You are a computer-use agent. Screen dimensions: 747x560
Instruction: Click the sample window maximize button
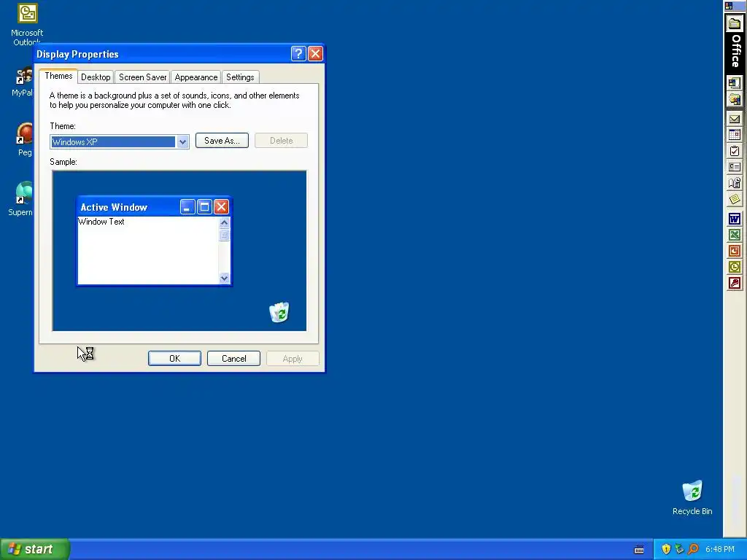(204, 206)
